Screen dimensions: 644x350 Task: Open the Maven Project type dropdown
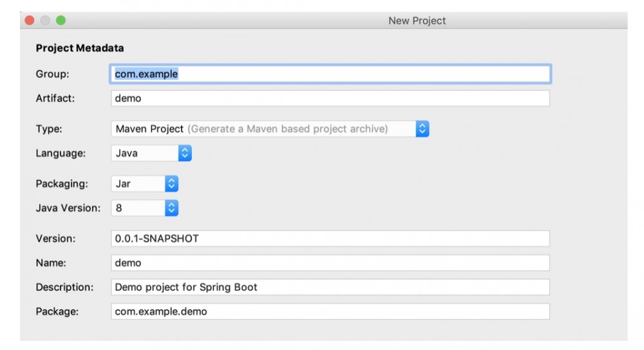(x=264, y=129)
